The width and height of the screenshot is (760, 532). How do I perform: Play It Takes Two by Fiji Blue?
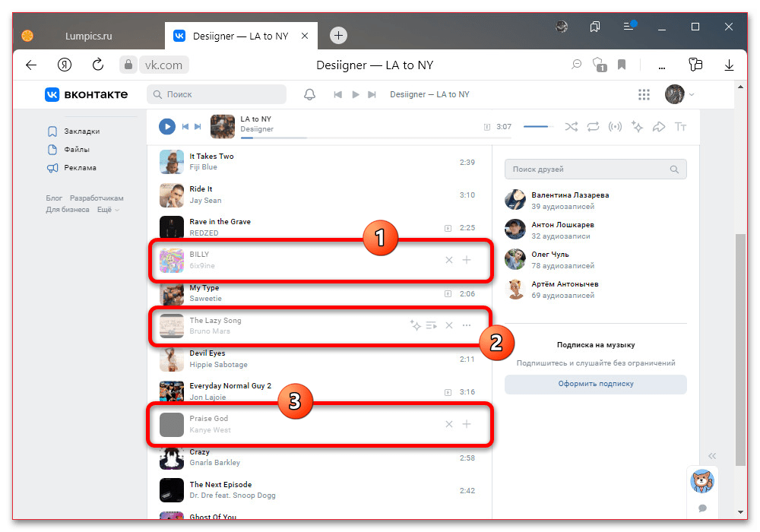(x=318, y=162)
